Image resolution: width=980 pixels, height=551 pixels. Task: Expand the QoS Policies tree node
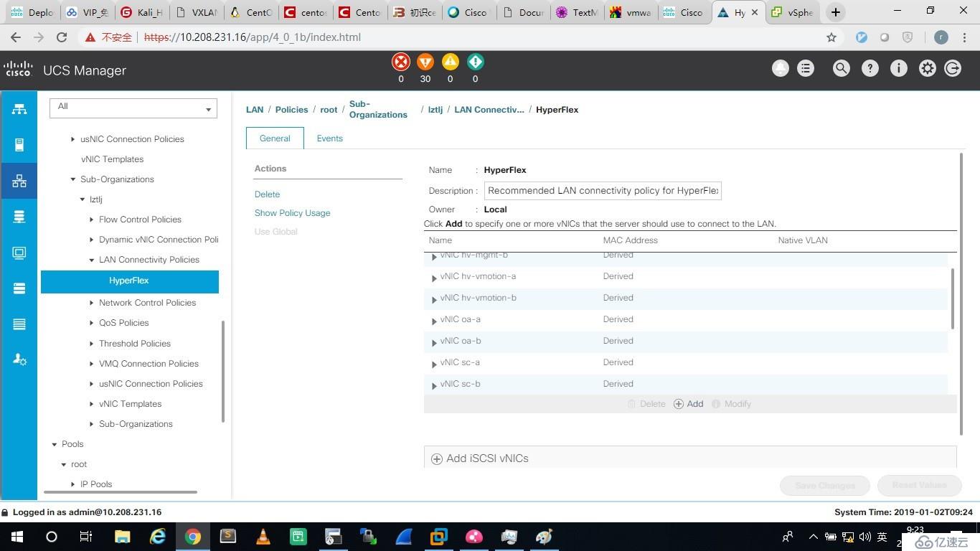(x=91, y=323)
